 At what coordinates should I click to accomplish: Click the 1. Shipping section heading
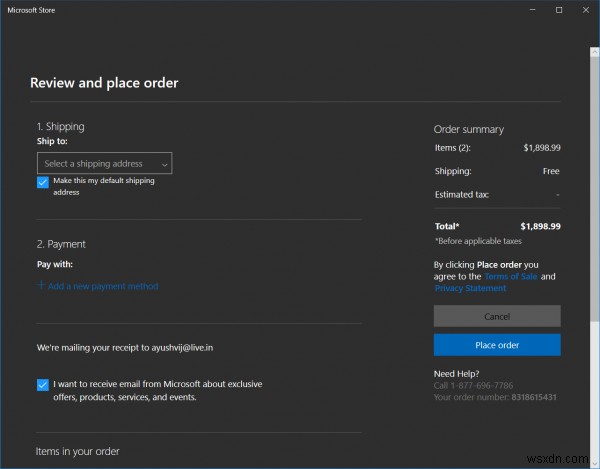60,127
